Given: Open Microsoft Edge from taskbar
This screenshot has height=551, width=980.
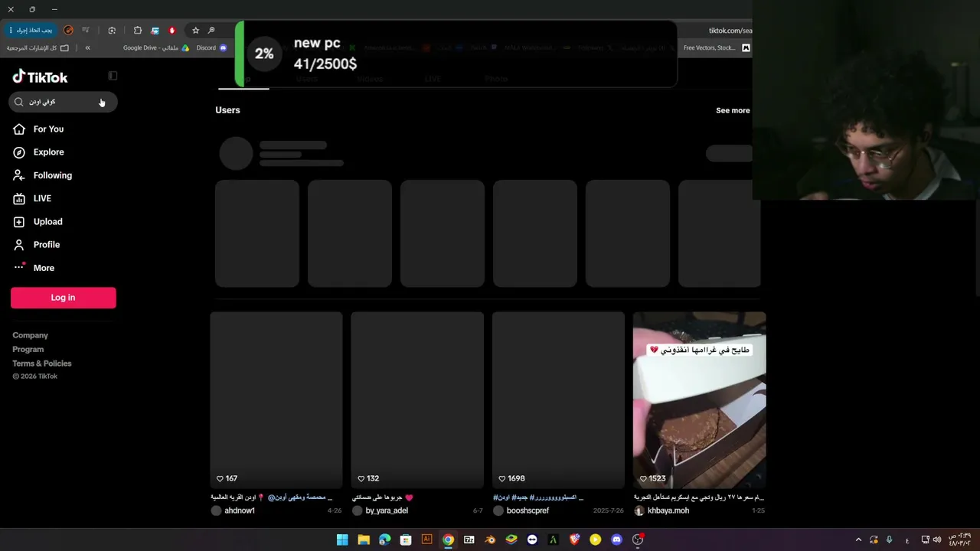Looking at the screenshot, I should click(384, 540).
